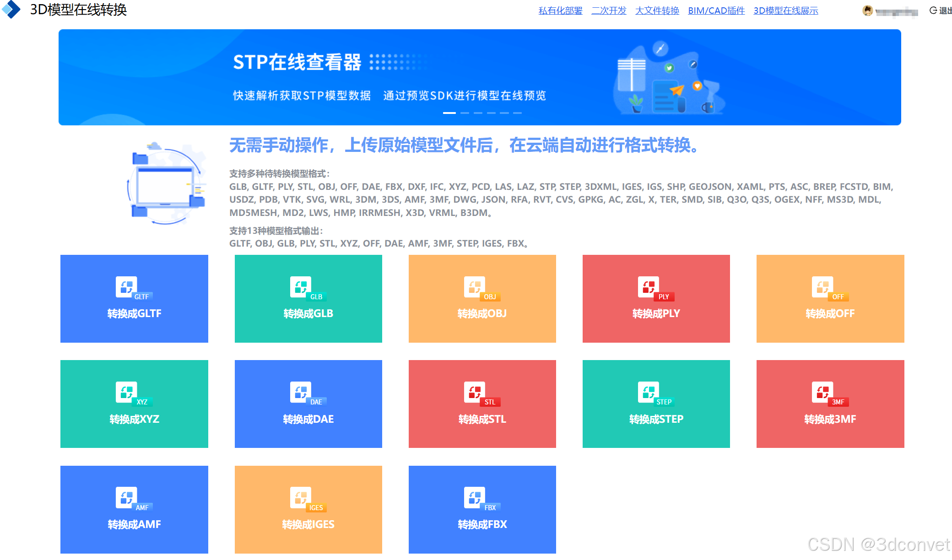Click the PLY conversion icon

649,287
